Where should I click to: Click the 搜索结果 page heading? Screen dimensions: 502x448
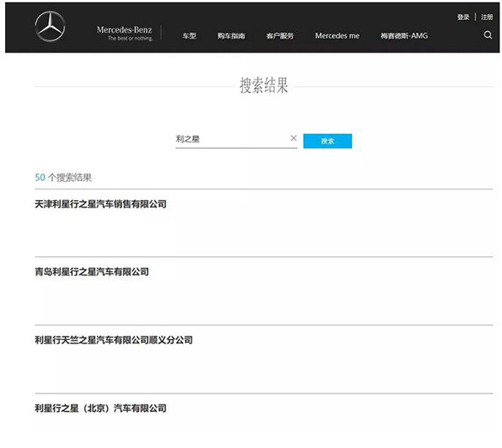(x=264, y=86)
